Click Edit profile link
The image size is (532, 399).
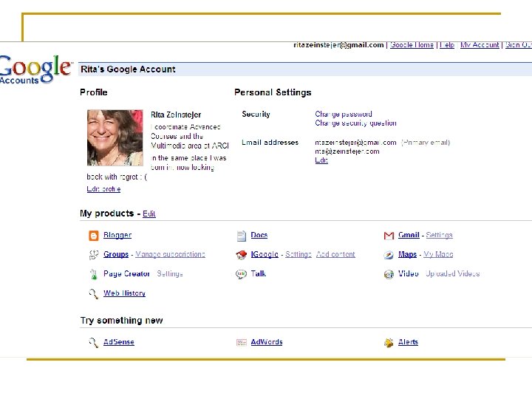(x=103, y=189)
